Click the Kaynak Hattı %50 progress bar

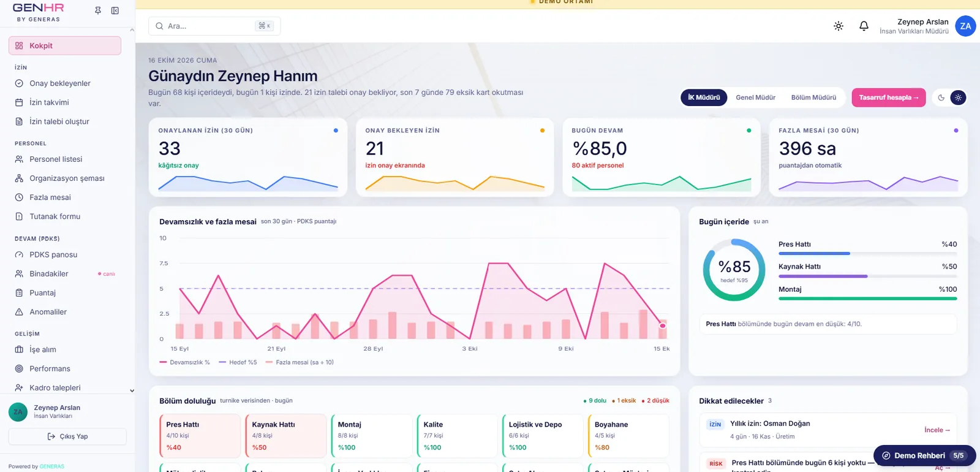[x=867, y=276]
